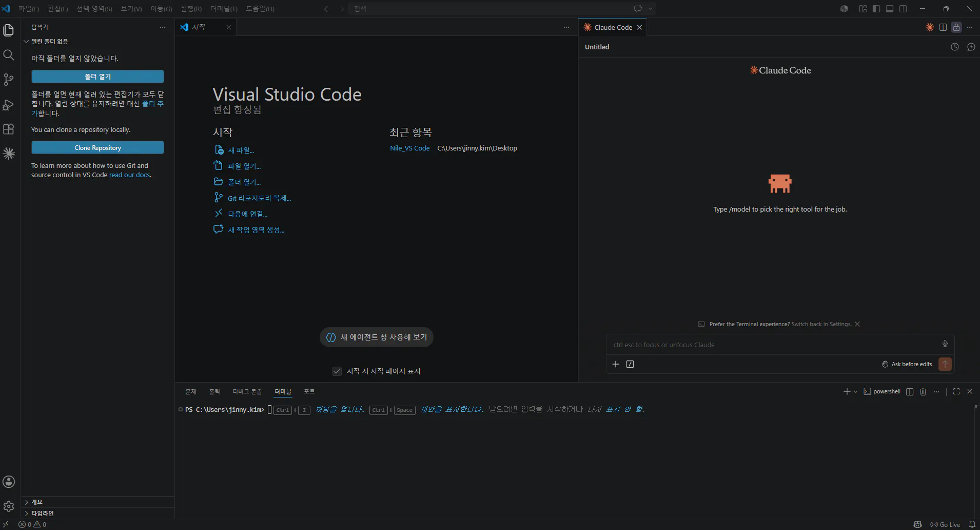The image size is (980, 530).
Task: Open Run and Debug view
Action: click(x=9, y=105)
